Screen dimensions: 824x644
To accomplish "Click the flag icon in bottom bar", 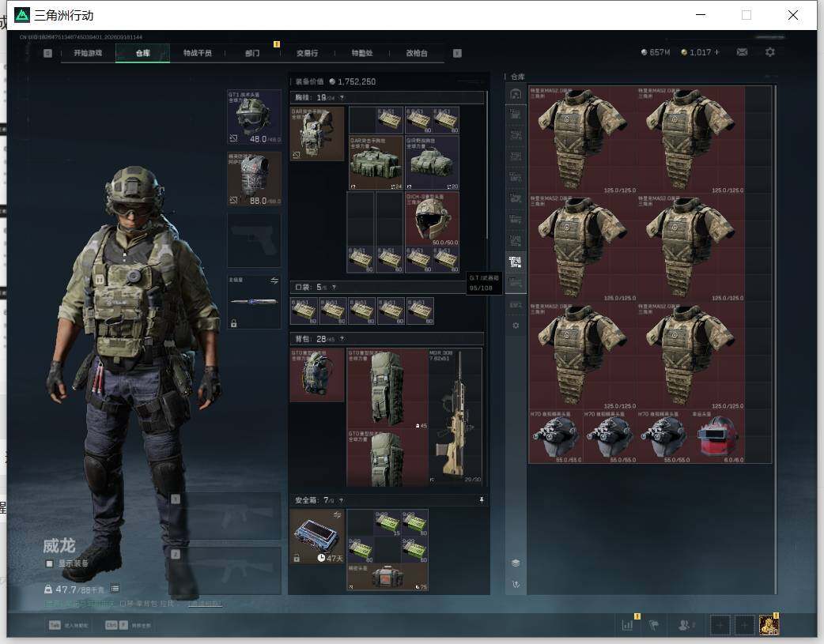I will coord(654,625).
